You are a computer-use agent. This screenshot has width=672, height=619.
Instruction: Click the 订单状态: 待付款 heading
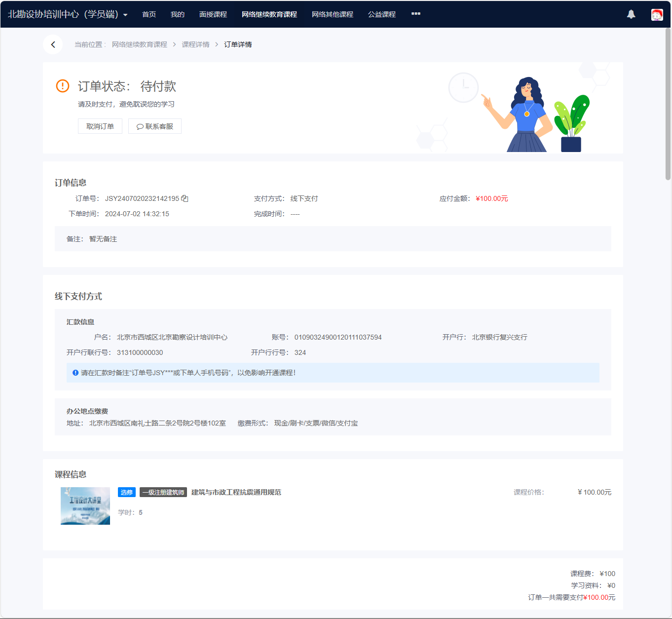coord(127,86)
